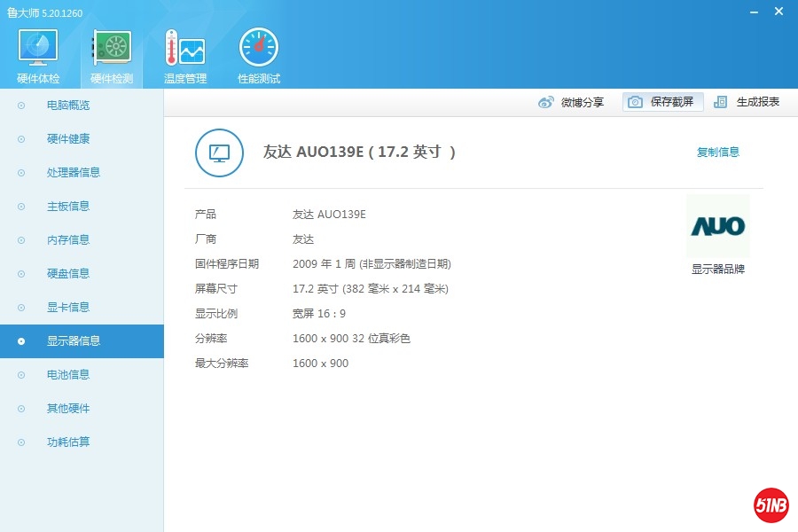Click the AUO brand logo
The image size is (798, 532).
[717, 226]
